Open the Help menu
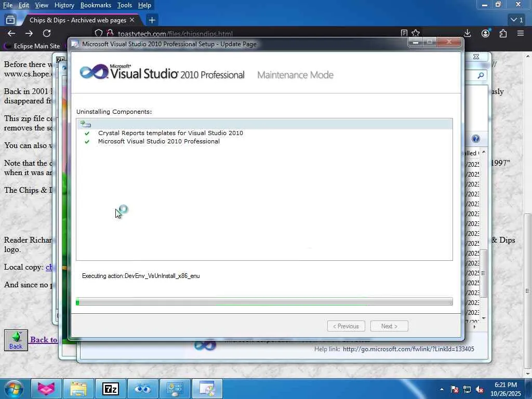 tap(144, 5)
